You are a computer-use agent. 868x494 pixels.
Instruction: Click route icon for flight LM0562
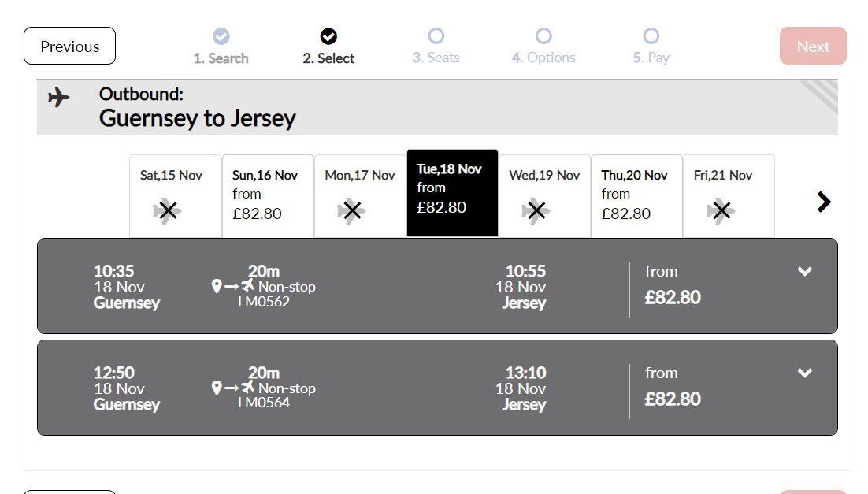233,286
